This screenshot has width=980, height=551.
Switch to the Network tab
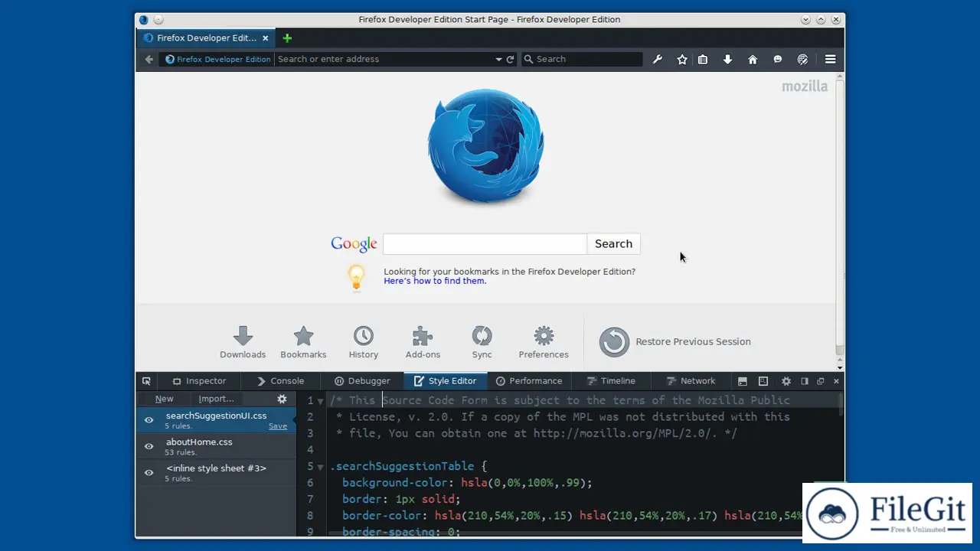coord(690,380)
